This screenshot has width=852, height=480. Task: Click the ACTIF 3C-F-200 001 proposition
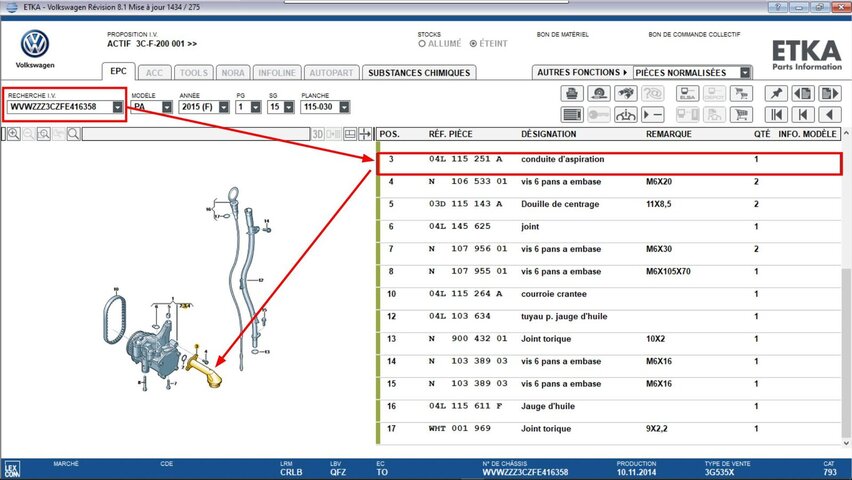coord(152,43)
